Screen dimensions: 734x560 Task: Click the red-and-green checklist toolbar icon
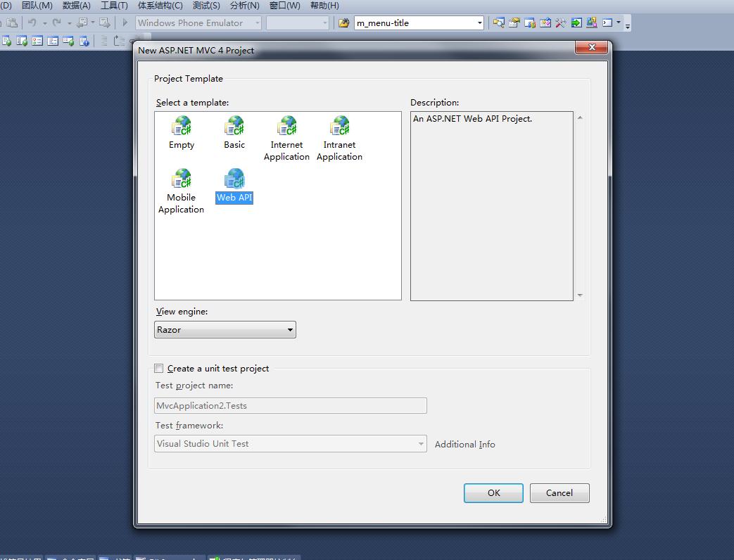[37, 42]
